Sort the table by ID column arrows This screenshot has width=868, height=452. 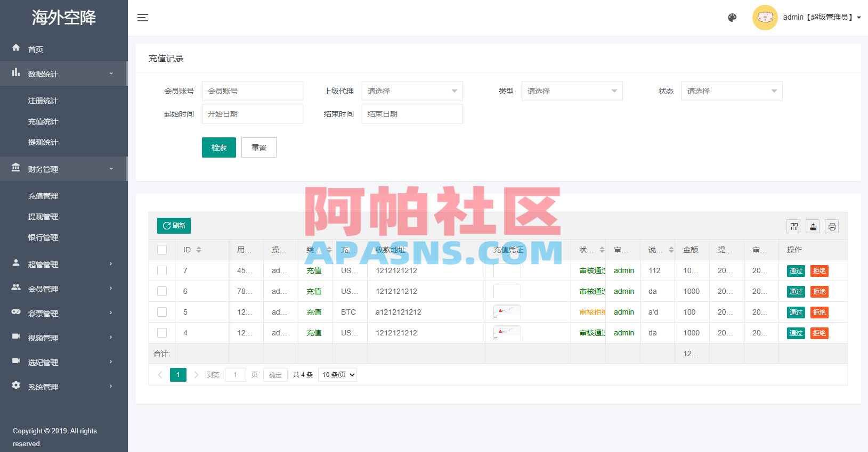pos(199,250)
